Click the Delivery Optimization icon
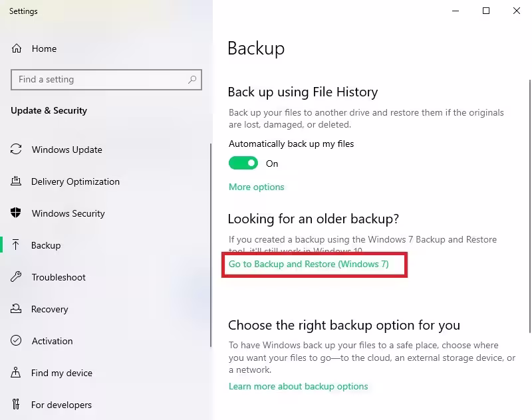 [x=17, y=181]
